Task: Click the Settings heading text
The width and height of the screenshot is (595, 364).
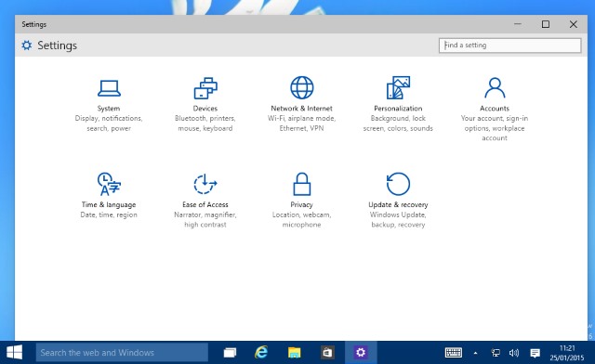Action: coord(58,45)
